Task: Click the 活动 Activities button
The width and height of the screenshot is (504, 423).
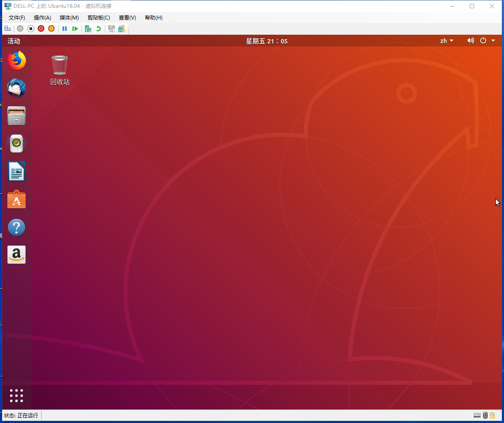Action: 14,41
